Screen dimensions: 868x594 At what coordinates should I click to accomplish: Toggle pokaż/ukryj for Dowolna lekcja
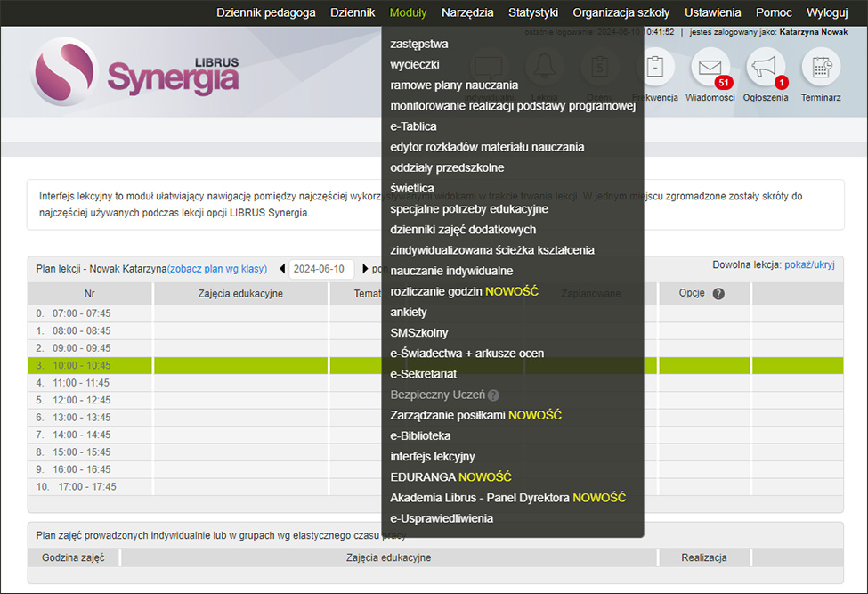pyautogui.click(x=810, y=264)
